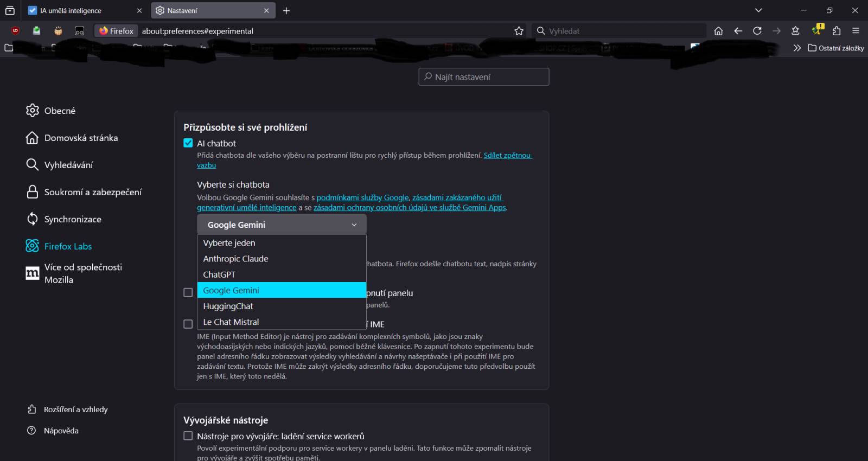Go back with the left arrow icon
The height and width of the screenshot is (461, 868).
pyautogui.click(x=738, y=31)
